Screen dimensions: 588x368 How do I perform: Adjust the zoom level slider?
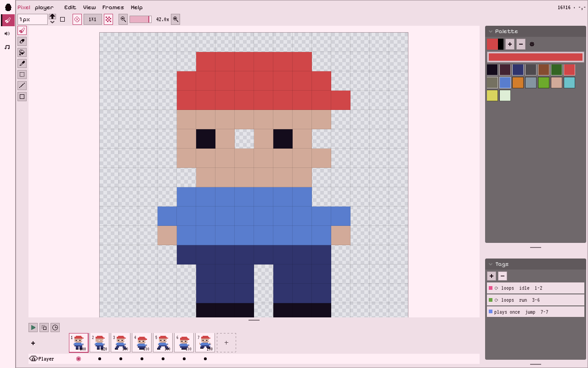pyautogui.click(x=141, y=19)
